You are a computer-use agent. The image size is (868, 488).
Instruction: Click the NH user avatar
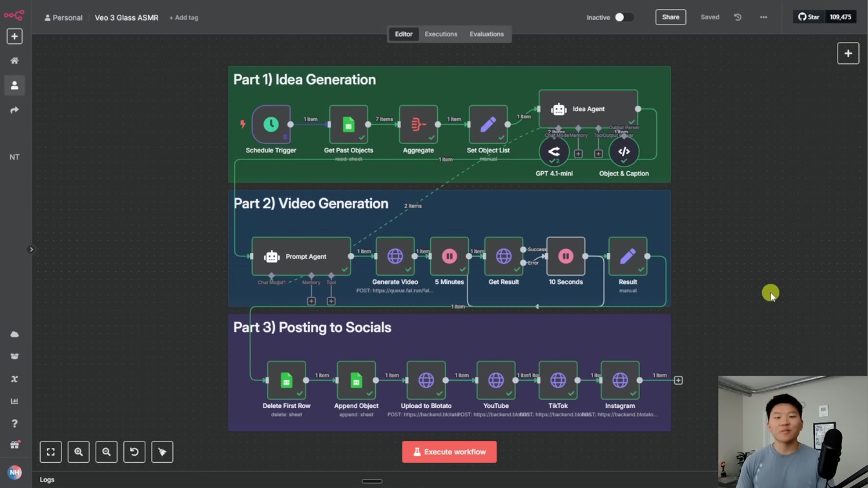[14, 473]
